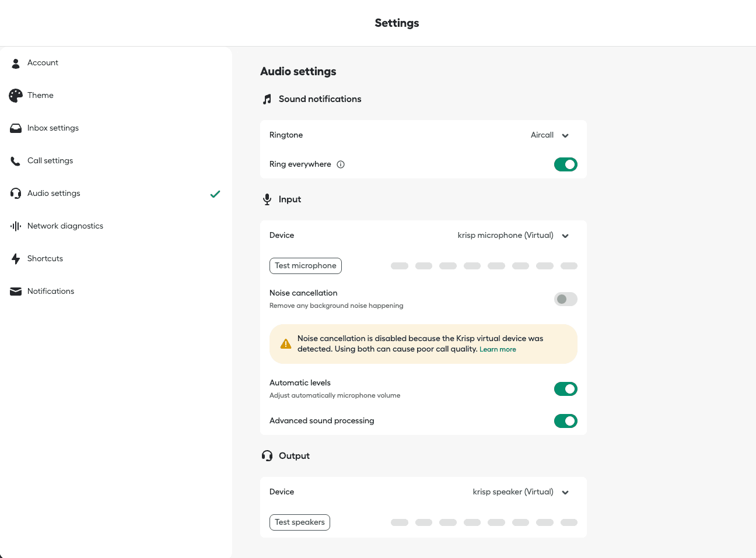
Task: Click the warning triangle in the noise banner
Action: pyautogui.click(x=286, y=343)
